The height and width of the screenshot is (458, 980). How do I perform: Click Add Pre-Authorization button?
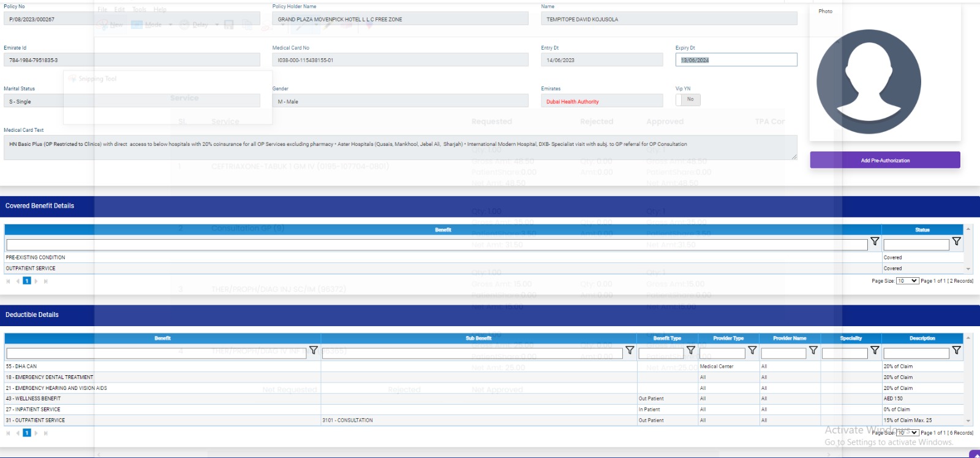(885, 160)
